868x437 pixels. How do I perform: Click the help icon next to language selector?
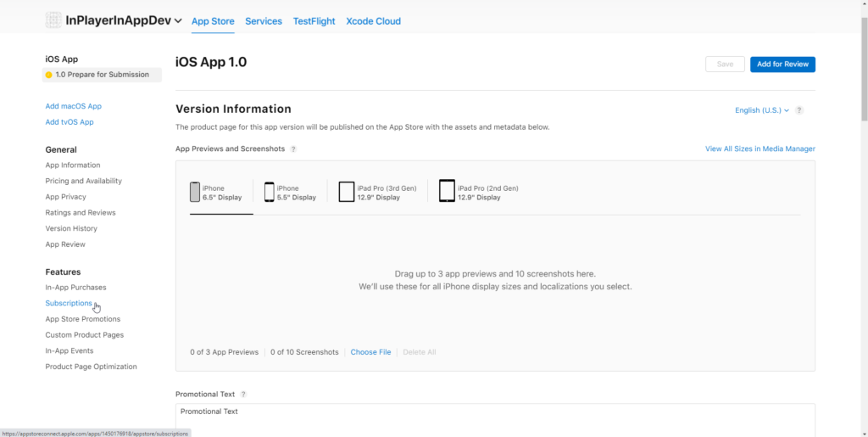pos(799,110)
